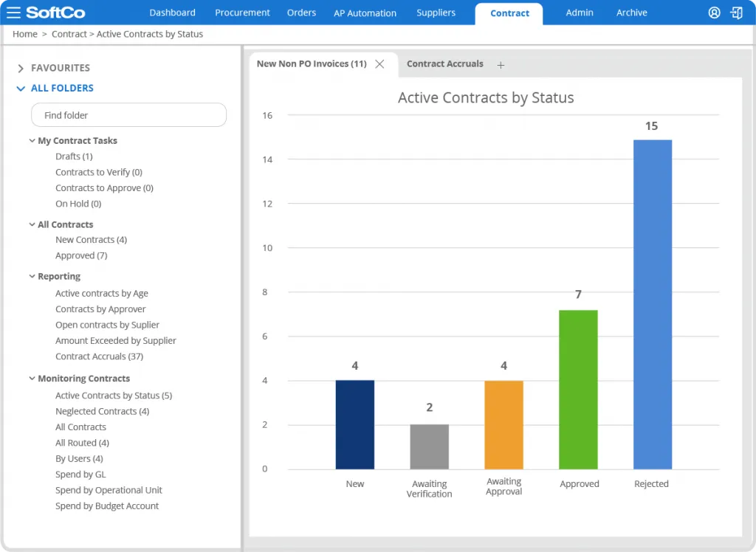This screenshot has height=552, width=756.
Task: Click the blue Rejected bar in chart
Action: (x=653, y=304)
